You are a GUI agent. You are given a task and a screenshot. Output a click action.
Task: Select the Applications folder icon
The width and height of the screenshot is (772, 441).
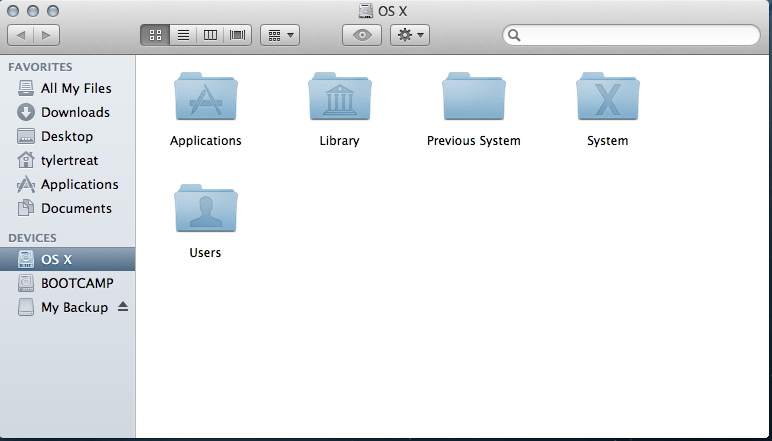(x=206, y=96)
